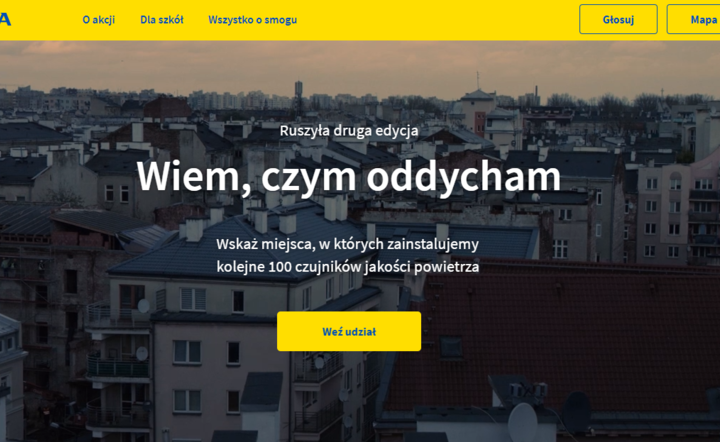Click the water tower on the skyline
Image resolution: width=720 pixels, height=442 pixels.
pyautogui.click(x=298, y=92)
